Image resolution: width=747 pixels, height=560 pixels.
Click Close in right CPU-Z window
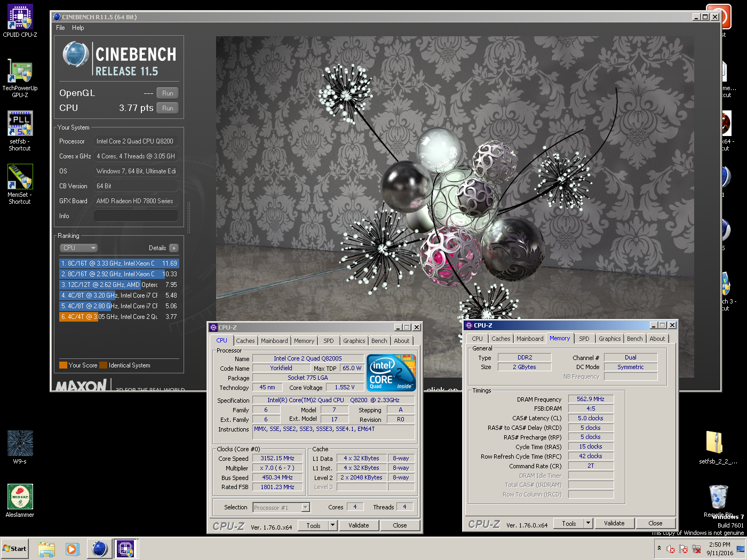655,524
